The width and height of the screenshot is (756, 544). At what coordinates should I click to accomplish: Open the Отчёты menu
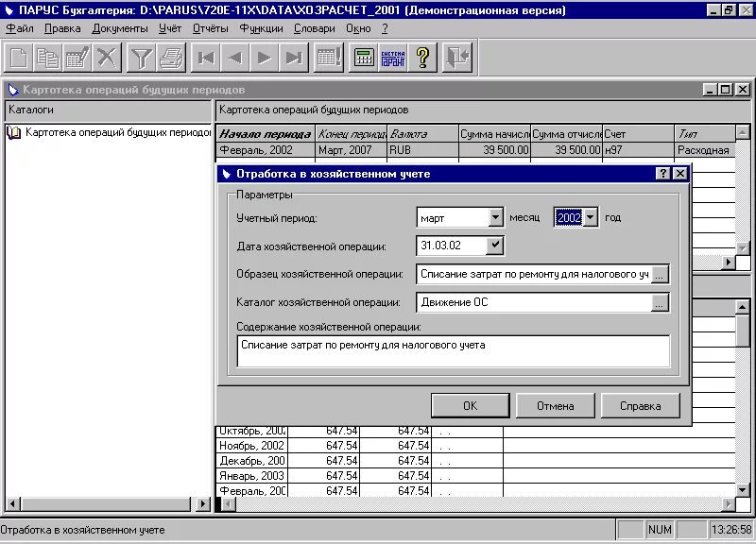(x=210, y=28)
